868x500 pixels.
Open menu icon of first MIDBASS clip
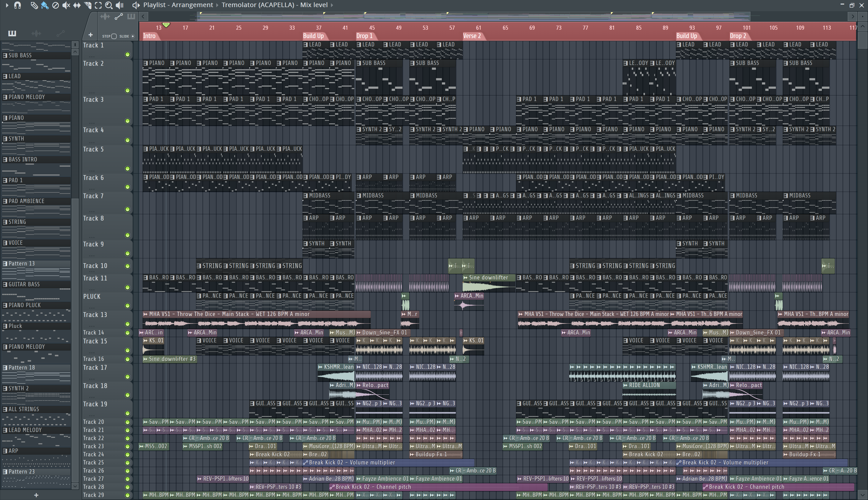pos(306,195)
